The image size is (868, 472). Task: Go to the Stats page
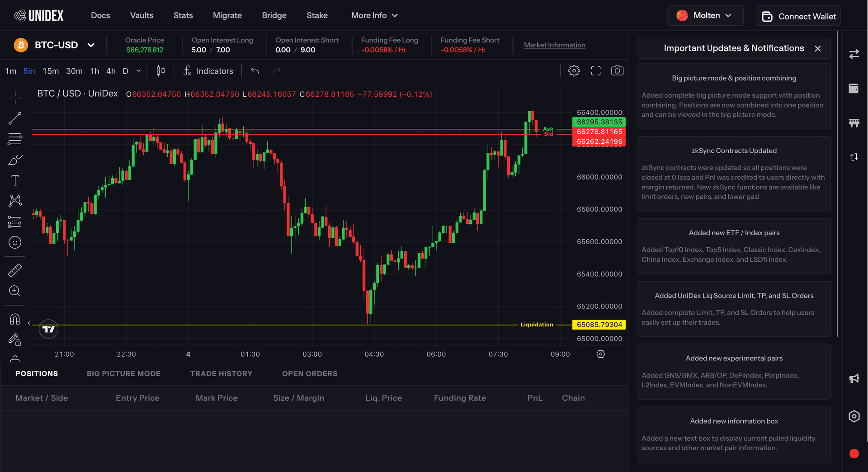(x=183, y=15)
